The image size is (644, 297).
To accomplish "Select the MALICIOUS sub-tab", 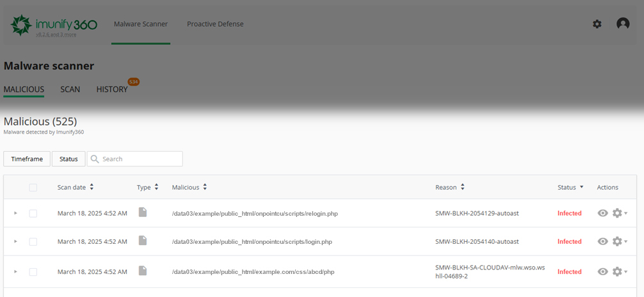I will coord(24,90).
